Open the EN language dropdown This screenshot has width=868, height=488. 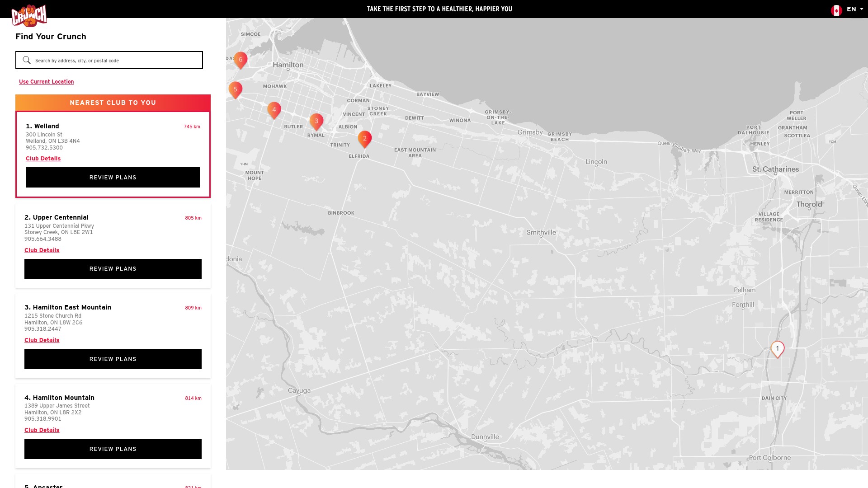coord(855,9)
